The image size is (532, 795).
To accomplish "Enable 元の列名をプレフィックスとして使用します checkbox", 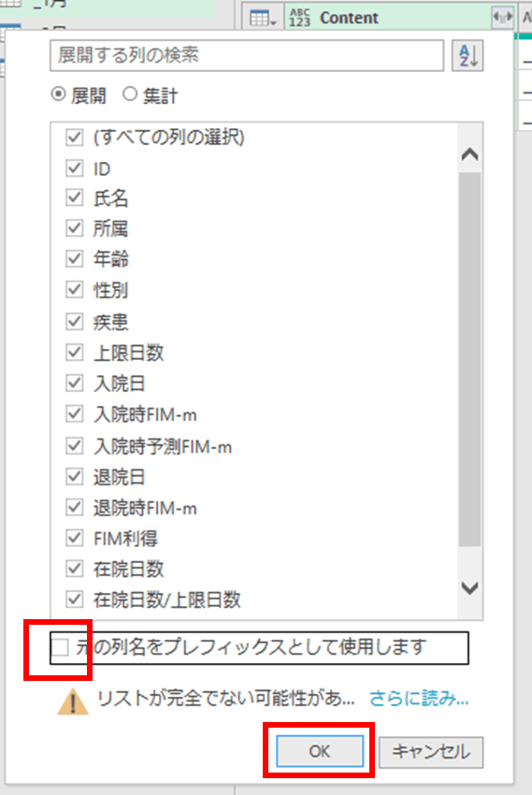I will (60, 647).
